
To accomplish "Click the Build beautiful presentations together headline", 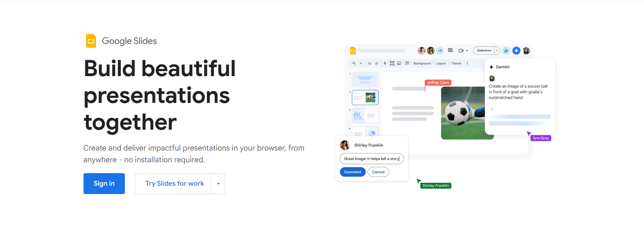I will [x=160, y=95].
